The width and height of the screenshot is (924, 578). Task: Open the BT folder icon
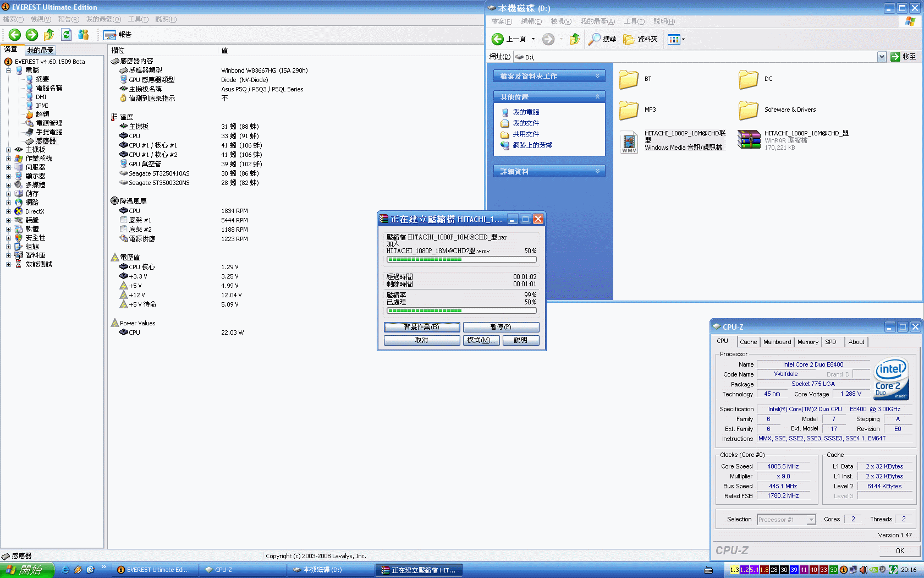[629, 79]
